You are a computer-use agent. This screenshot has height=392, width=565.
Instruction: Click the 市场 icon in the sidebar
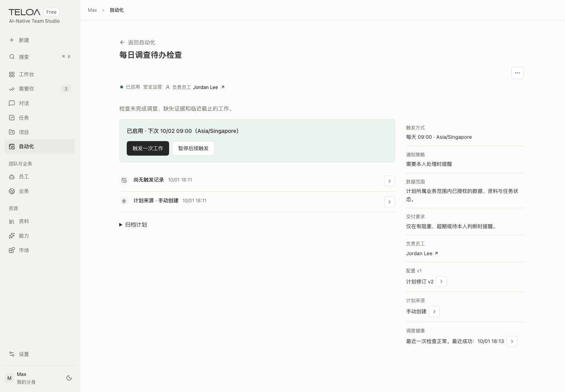pos(12,250)
